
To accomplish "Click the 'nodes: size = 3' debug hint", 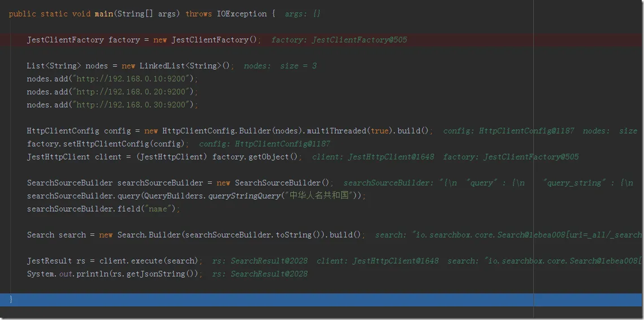I will point(280,66).
